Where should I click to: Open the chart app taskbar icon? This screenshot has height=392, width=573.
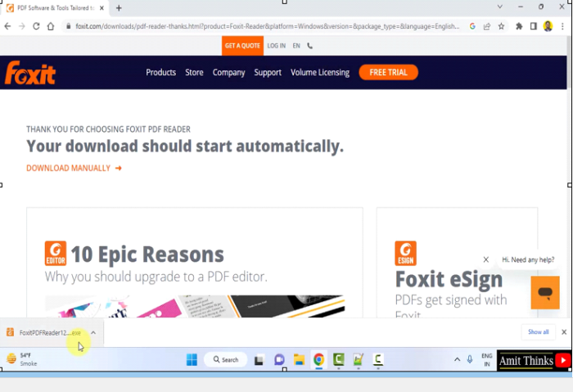(x=359, y=360)
